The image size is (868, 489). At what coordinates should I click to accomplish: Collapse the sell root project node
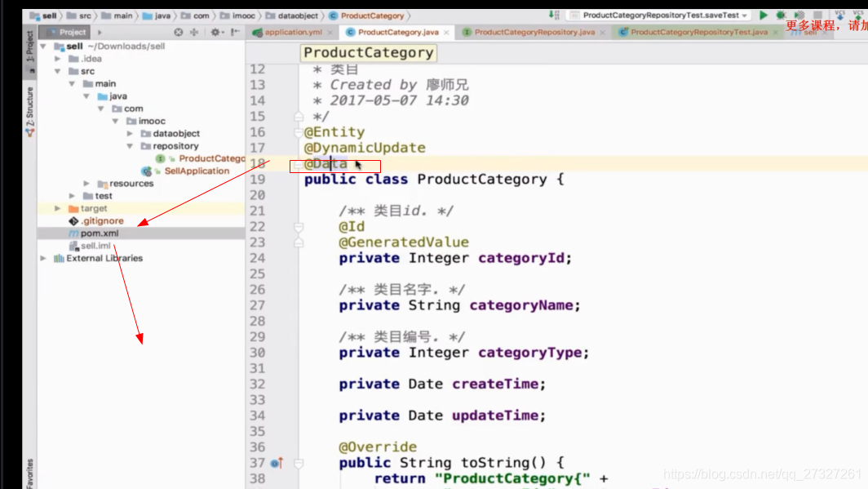tap(43, 47)
